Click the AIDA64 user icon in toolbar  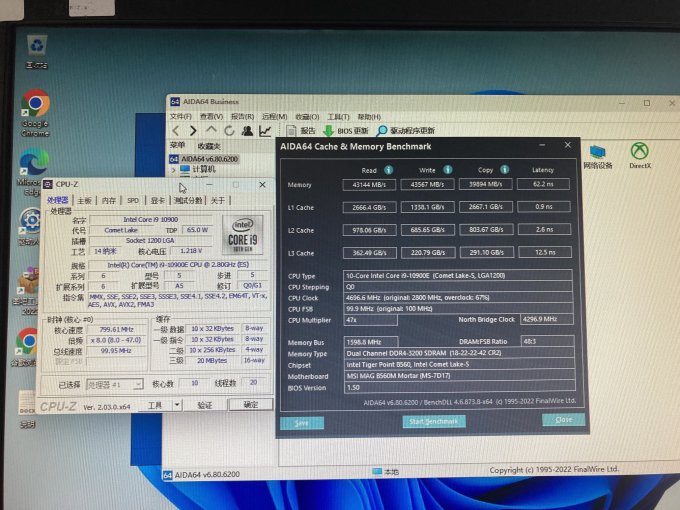247,131
